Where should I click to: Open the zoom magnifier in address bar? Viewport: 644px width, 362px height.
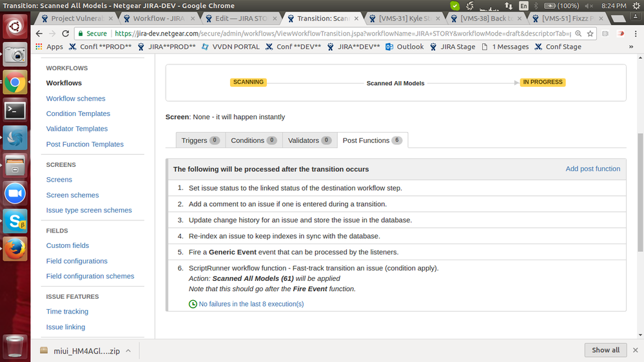tap(578, 33)
